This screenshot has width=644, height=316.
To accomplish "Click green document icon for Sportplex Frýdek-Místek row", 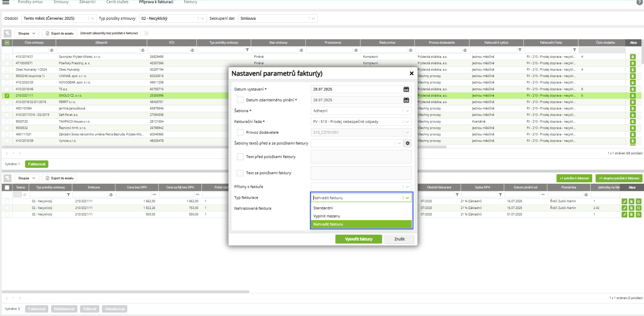I will [x=633, y=57].
